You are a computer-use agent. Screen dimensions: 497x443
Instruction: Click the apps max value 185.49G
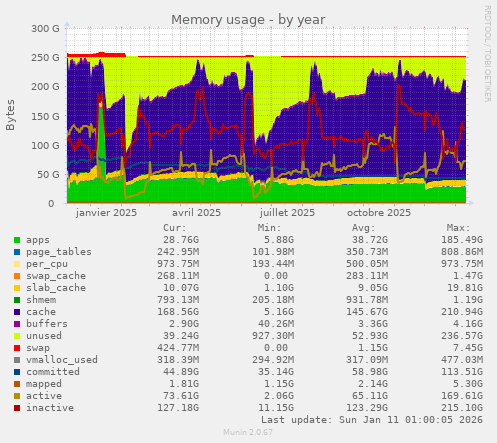coord(462,240)
